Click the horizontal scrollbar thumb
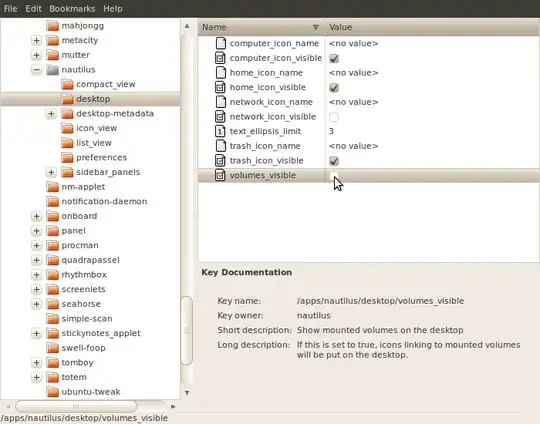This screenshot has height=424, width=540. click(76, 406)
